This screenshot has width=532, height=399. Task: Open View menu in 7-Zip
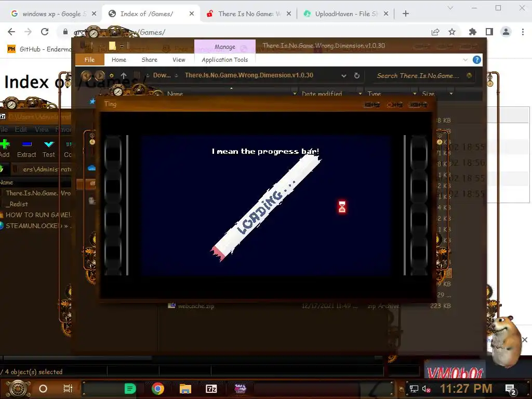click(42, 129)
